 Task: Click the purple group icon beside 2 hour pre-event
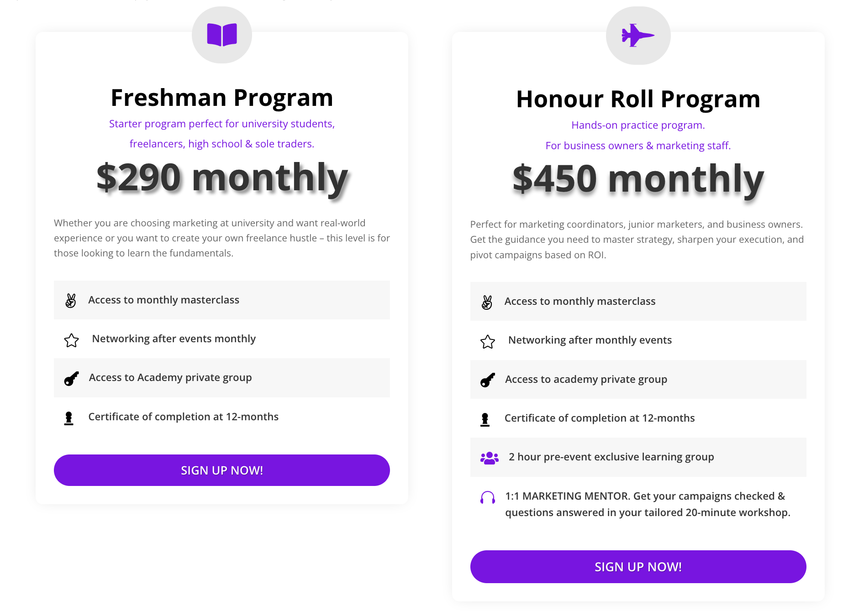(489, 458)
